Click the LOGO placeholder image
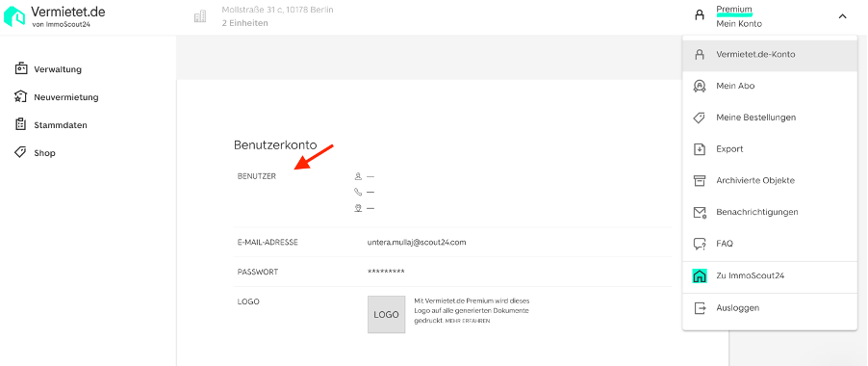This screenshot has height=366, width=868. click(387, 315)
